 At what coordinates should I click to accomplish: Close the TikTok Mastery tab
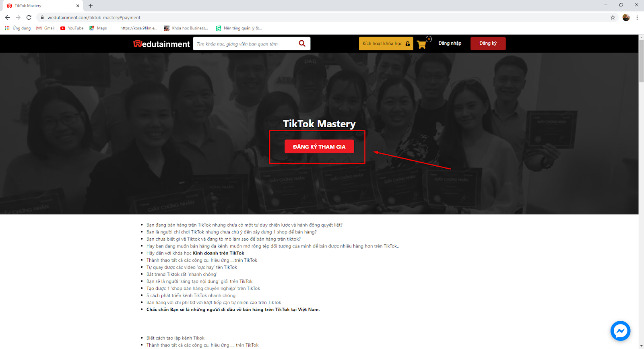pos(78,6)
